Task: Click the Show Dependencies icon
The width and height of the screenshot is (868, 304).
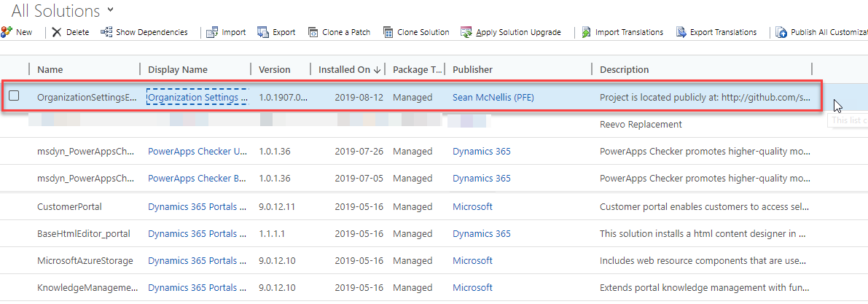Action: click(106, 32)
